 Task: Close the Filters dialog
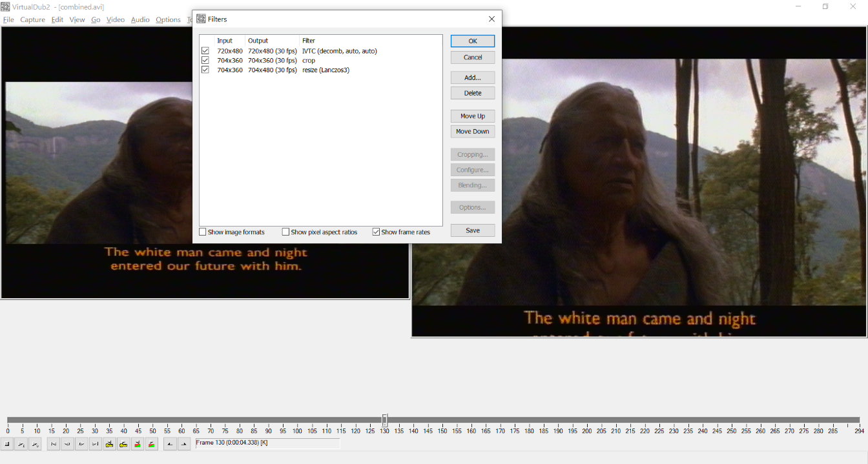click(x=491, y=19)
